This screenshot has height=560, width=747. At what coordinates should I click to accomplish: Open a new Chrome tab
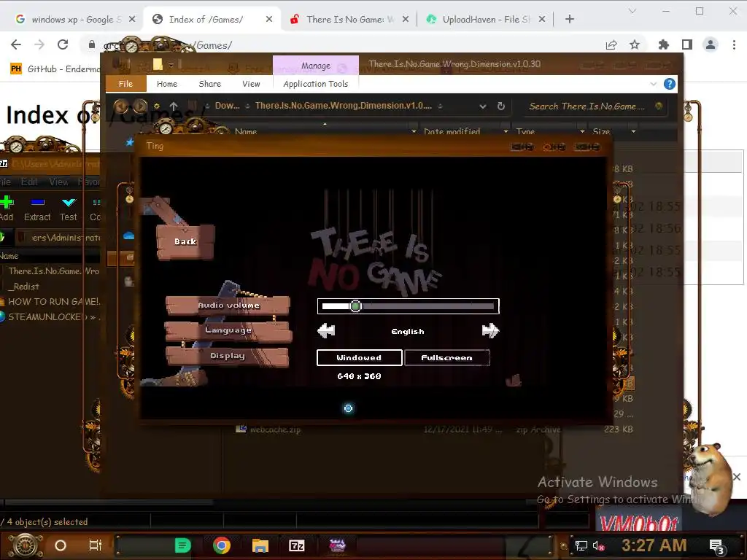click(569, 19)
